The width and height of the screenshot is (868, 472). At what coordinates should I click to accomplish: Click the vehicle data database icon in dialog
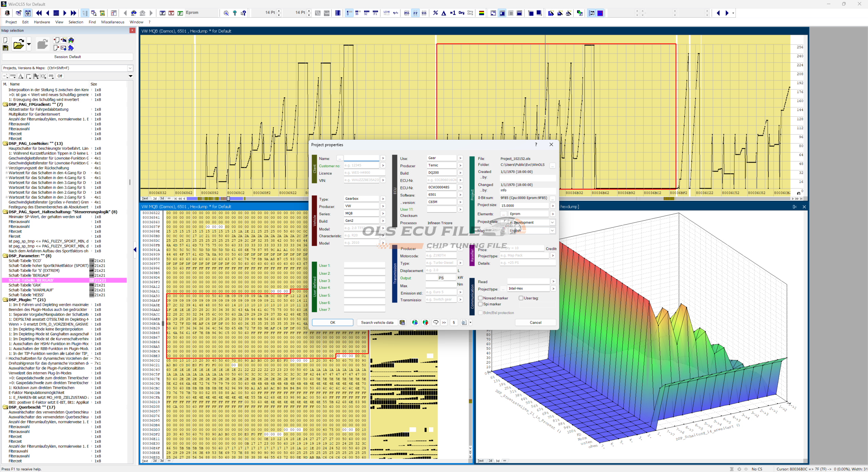[402, 322]
